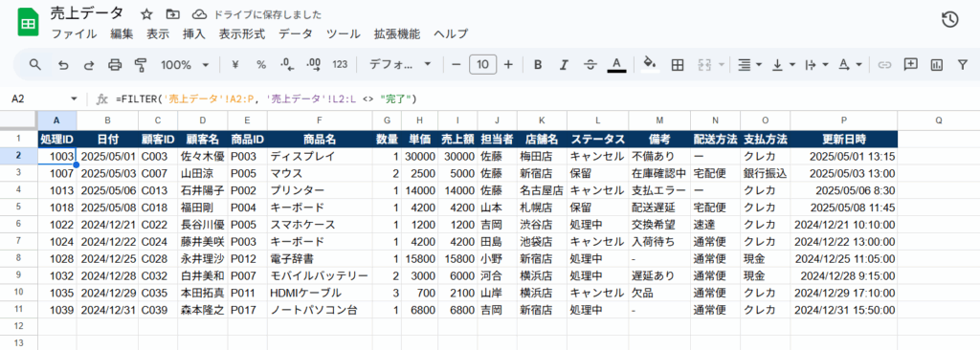The height and width of the screenshot is (350, 980).
Task: Increase decimal places
Action: [x=314, y=64]
